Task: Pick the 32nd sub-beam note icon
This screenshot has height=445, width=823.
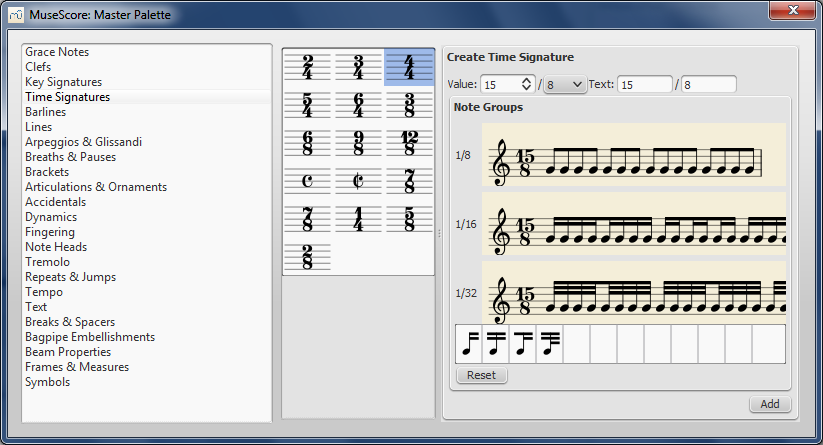Action: point(550,344)
